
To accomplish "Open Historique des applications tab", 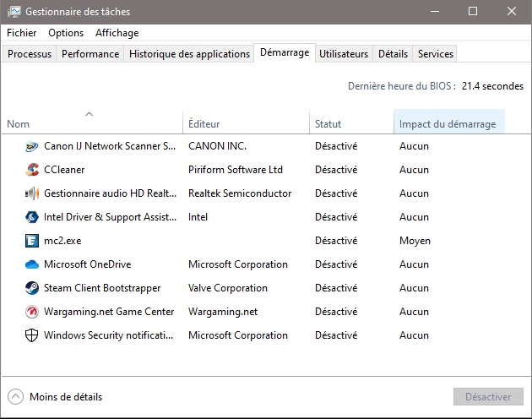I will point(189,54).
